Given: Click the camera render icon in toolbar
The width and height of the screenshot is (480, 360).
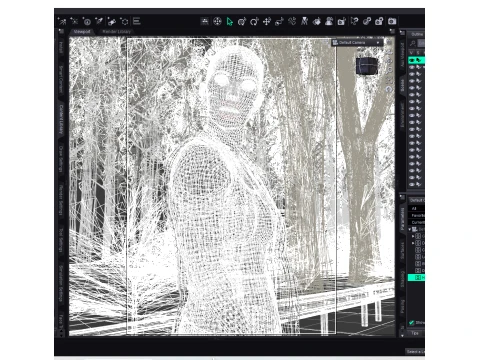Looking at the screenshot, I should [x=392, y=21].
